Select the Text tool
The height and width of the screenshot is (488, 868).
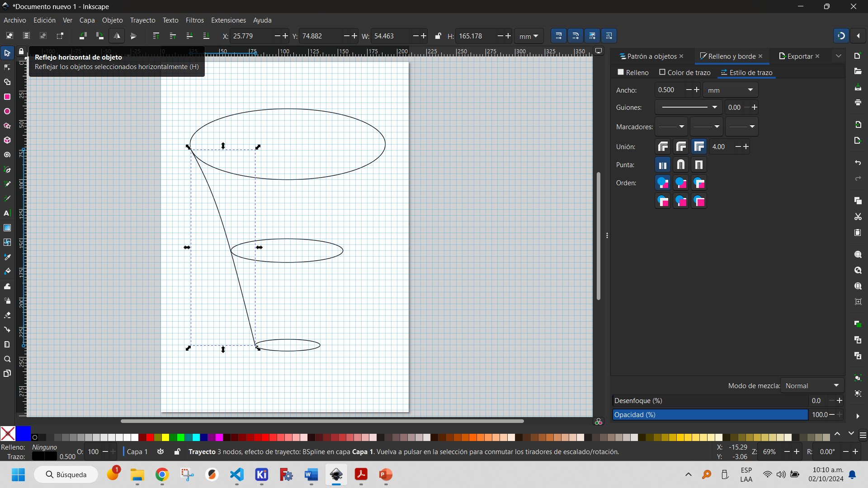coord(7,213)
